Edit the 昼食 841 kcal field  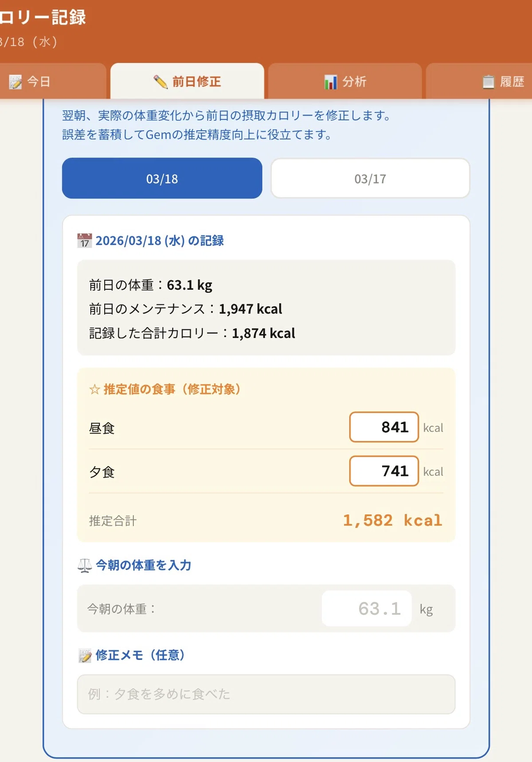point(384,427)
